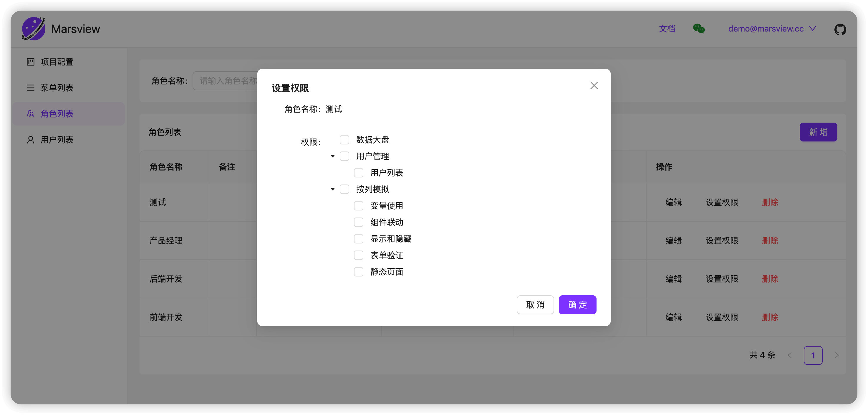Close the 设置权限 dialog with the X
The height and width of the screenshot is (415, 868).
594,85
